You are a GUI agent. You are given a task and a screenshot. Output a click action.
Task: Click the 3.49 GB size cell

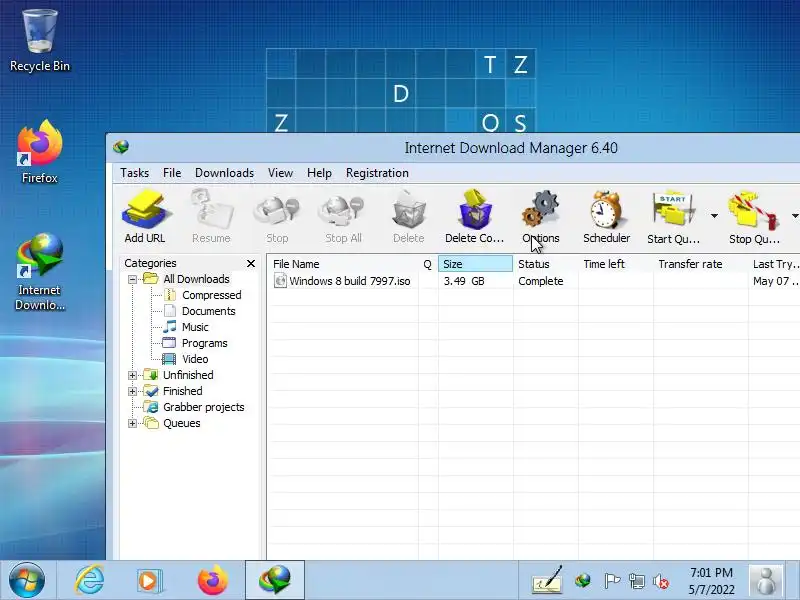tap(464, 281)
